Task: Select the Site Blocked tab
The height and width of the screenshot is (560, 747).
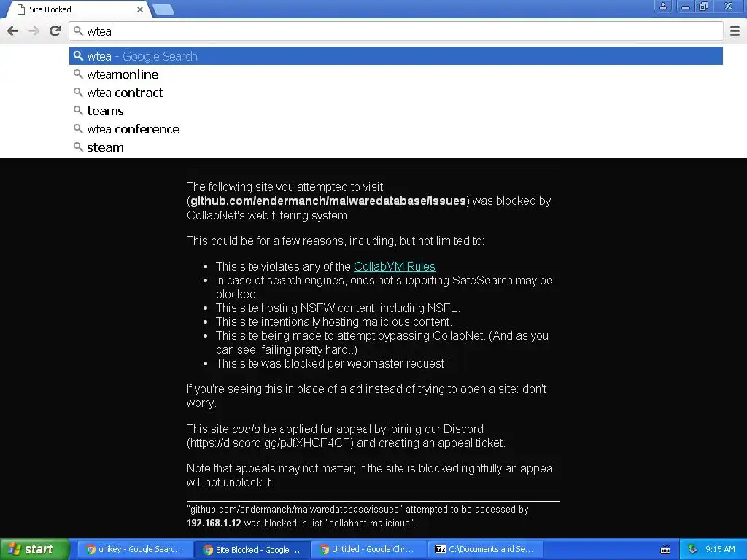Action: pyautogui.click(x=79, y=9)
